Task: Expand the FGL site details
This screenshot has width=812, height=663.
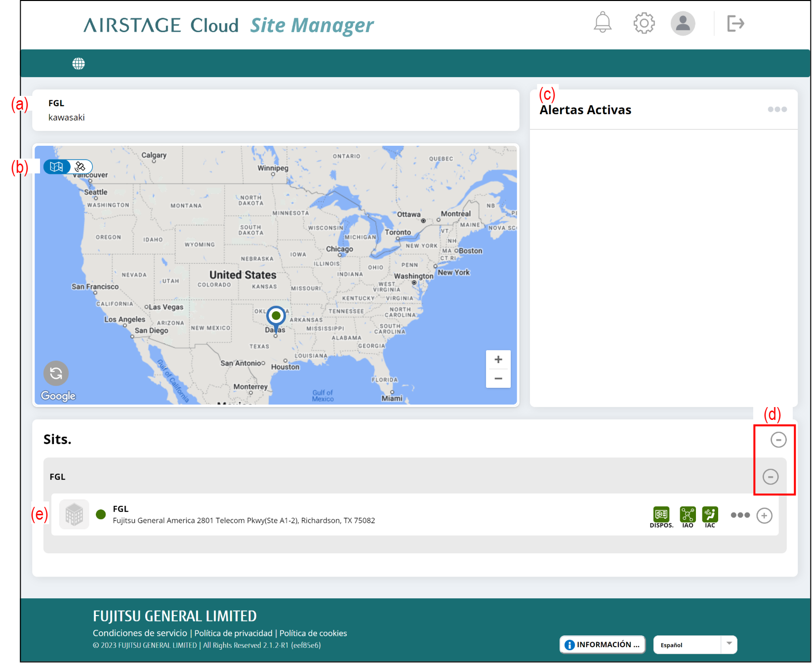Action: click(764, 515)
